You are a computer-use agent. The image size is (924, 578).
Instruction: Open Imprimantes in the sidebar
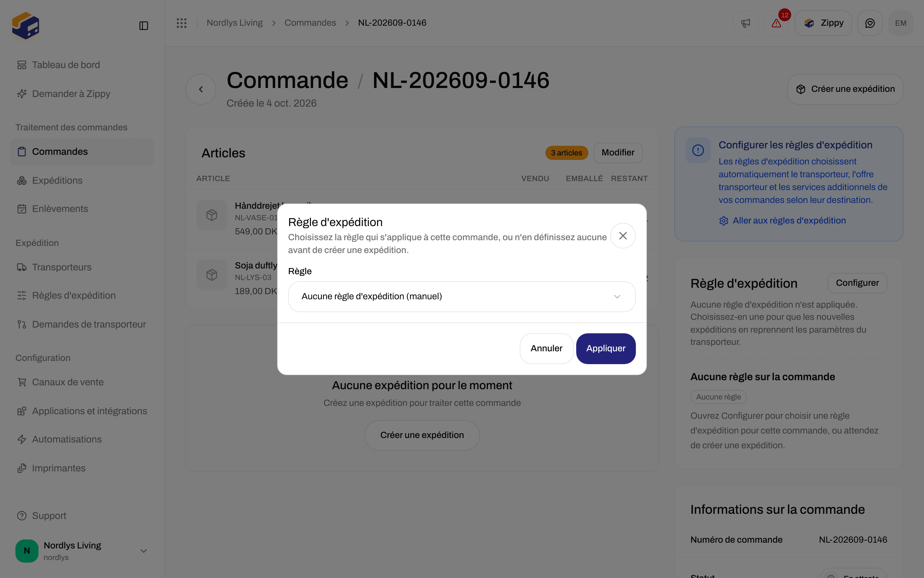tap(82, 468)
